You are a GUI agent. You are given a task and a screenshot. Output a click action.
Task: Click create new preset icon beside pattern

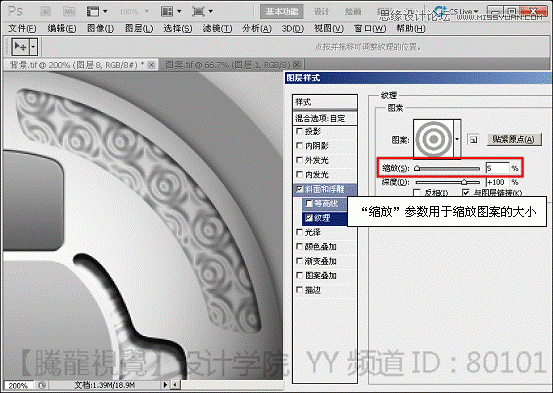pos(473,140)
